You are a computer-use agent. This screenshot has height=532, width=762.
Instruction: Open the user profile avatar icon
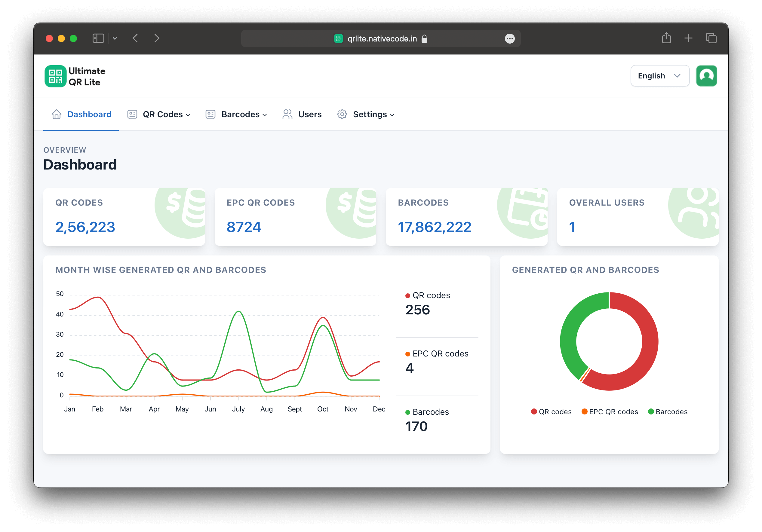[706, 76]
